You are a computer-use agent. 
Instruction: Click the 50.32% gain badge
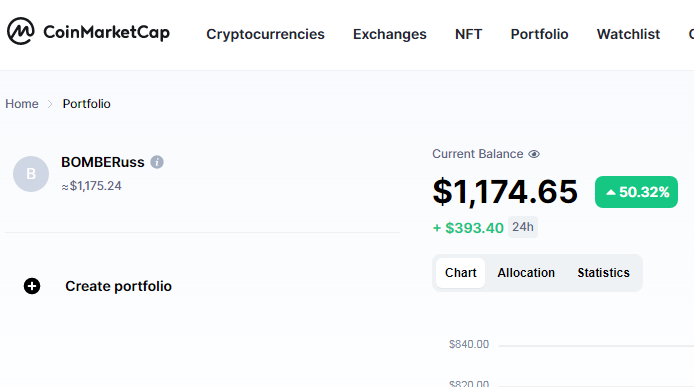(x=636, y=192)
